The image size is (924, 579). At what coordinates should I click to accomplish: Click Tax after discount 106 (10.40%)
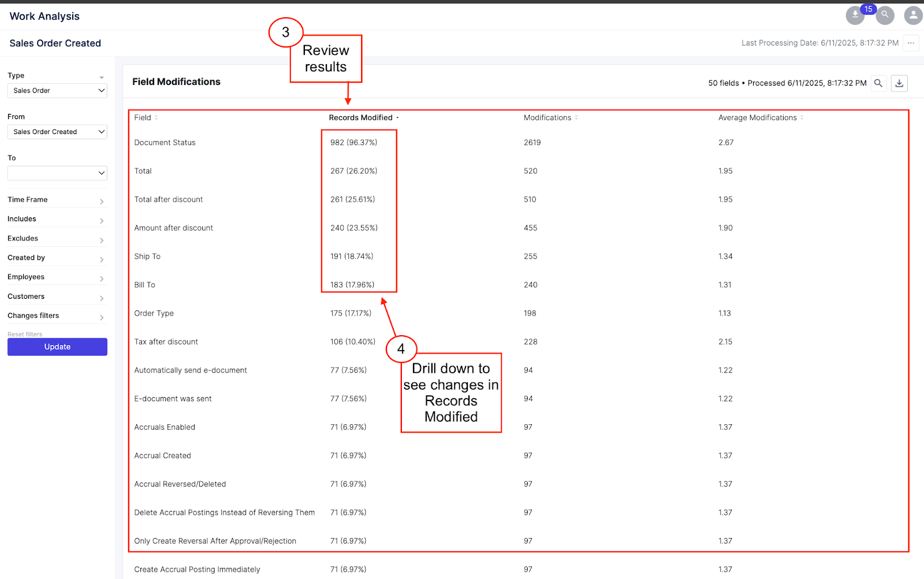point(353,342)
